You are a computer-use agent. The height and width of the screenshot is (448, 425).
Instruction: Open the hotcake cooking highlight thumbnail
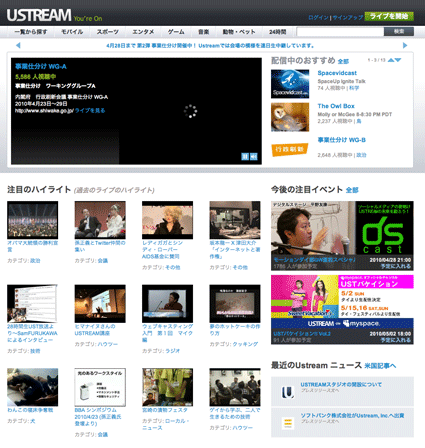click(x=235, y=303)
